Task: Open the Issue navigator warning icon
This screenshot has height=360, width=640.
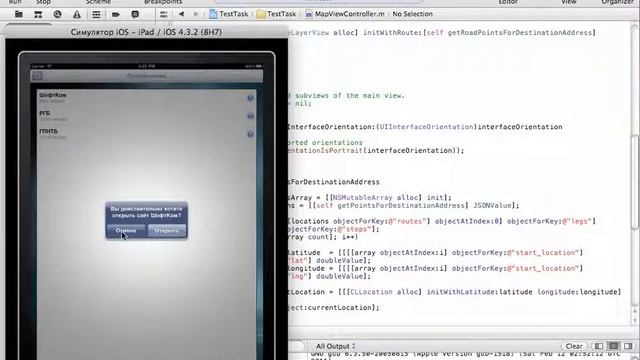Action: pos(77,14)
